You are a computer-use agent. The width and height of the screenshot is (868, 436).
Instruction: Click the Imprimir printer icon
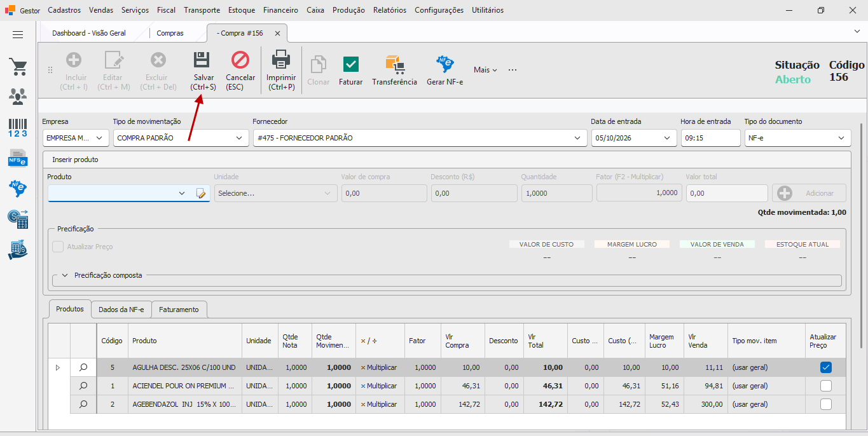click(281, 60)
